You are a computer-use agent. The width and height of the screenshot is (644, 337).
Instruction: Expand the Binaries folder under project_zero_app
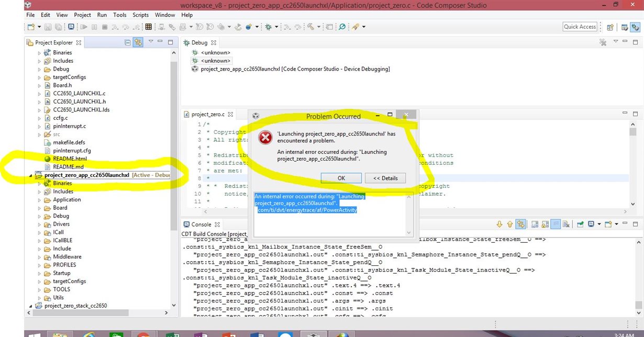[x=39, y=184]
